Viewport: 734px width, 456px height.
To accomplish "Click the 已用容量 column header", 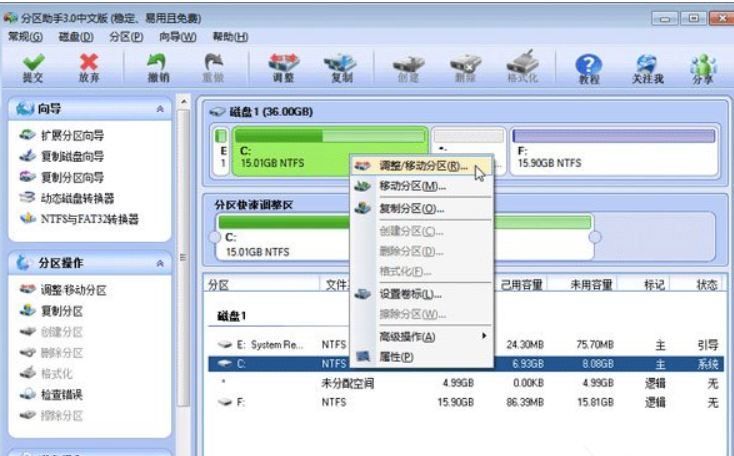I will point(521,284).
